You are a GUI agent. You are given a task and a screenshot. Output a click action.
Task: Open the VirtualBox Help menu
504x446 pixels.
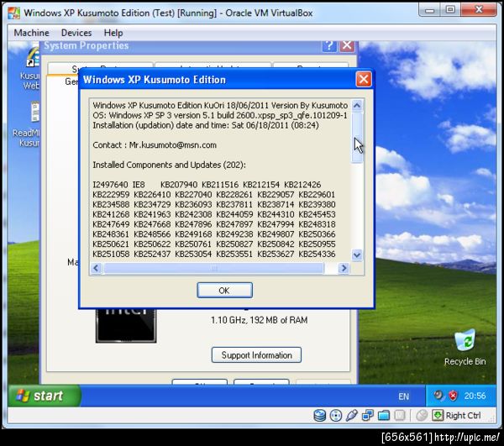[113, 33]
